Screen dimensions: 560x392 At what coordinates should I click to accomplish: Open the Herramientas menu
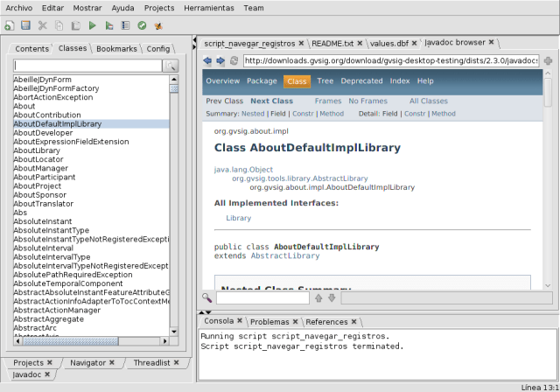pos(207,7)
